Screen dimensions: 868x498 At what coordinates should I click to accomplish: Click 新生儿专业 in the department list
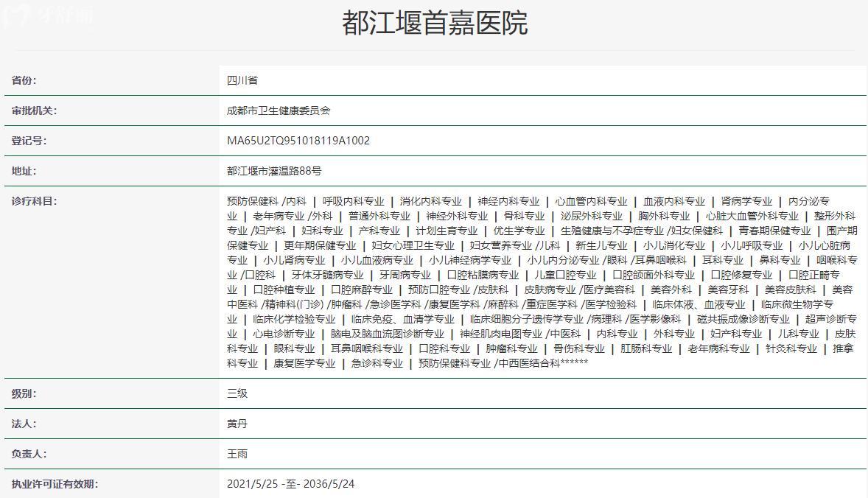pos(601,245)
